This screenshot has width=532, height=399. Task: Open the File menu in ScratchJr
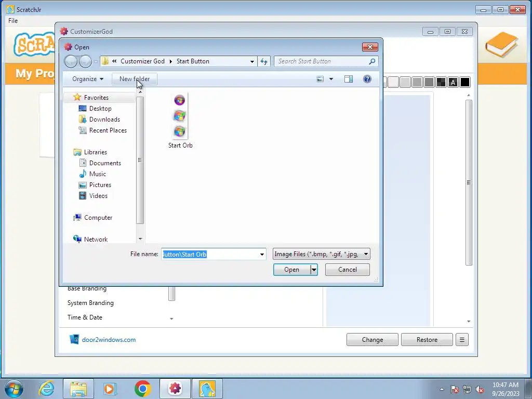[13, 21]
